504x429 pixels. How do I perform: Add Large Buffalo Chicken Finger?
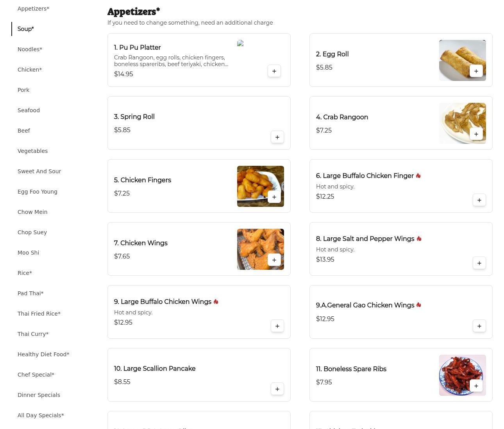479,200
